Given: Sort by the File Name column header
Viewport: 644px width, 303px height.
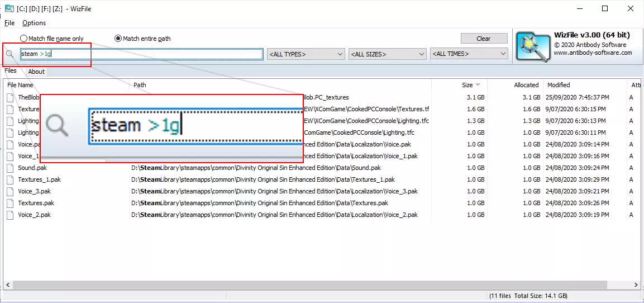Looking at the screenshot, I should pyautogui.click(x=21, y=85).
